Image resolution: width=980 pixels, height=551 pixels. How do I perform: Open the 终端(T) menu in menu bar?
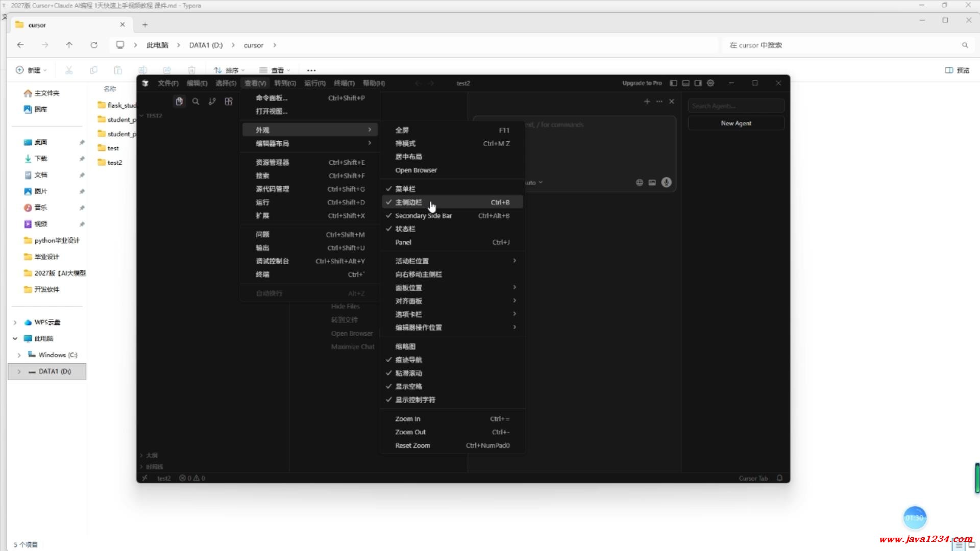point(344,83)
